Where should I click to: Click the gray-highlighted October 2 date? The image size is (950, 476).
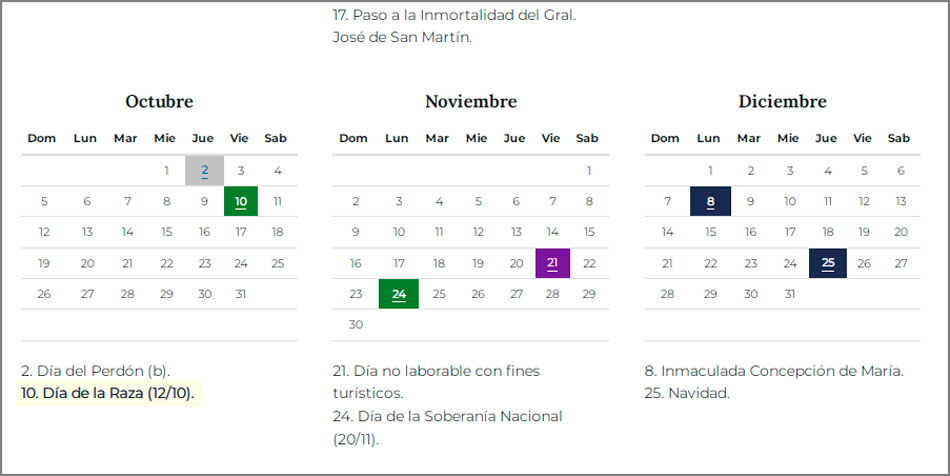[204, 171]
